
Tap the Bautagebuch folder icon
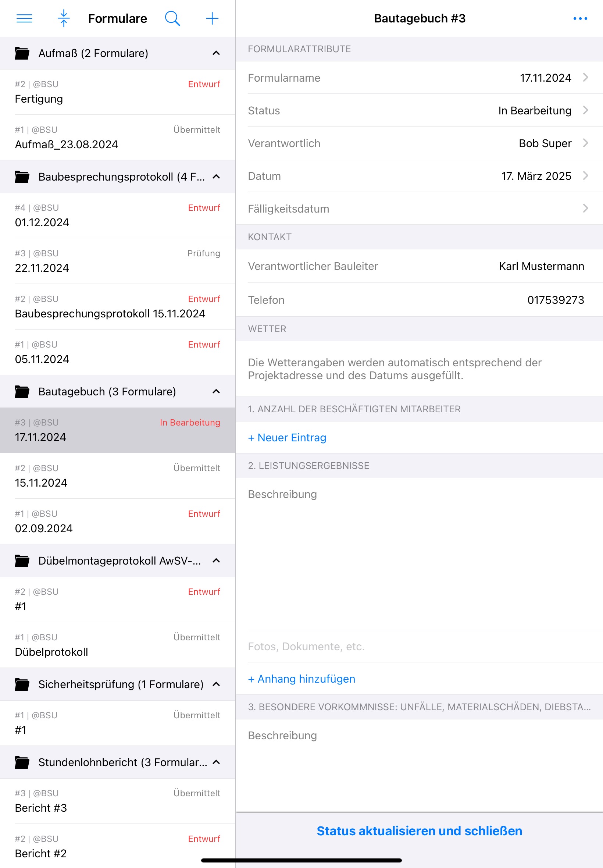point(22,391)
